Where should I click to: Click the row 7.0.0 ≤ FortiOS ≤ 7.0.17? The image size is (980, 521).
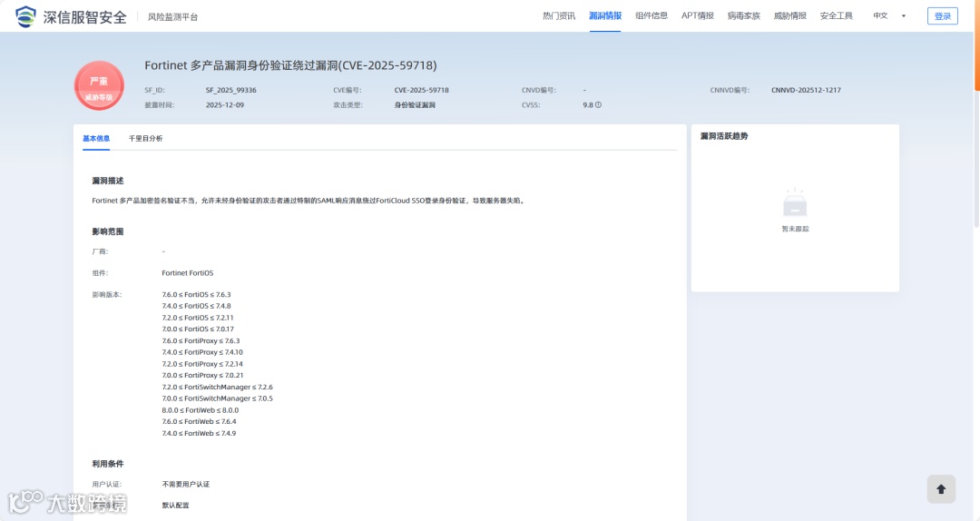(198, 329)
